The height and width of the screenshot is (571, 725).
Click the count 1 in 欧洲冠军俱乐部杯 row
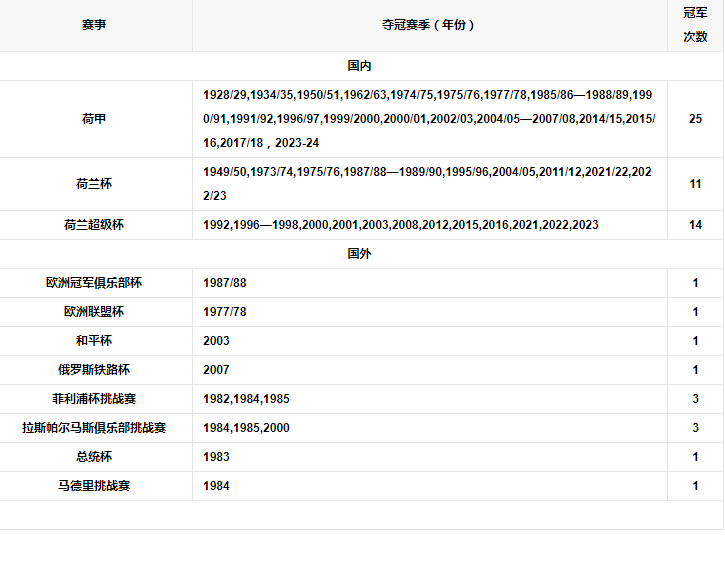(695, 282)
